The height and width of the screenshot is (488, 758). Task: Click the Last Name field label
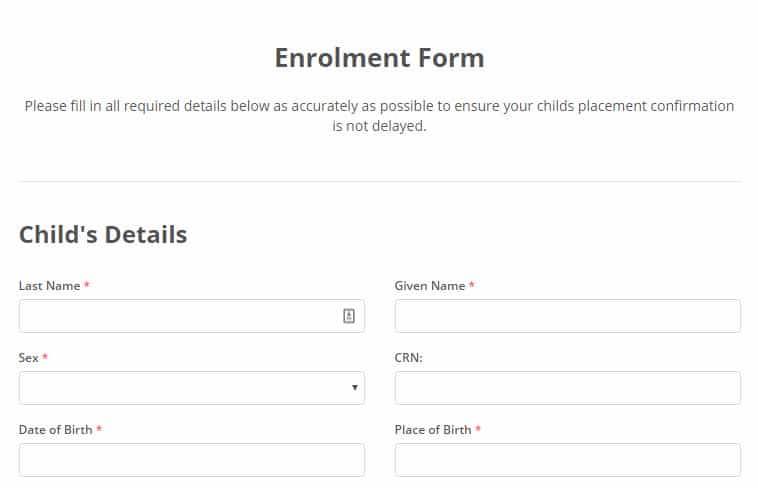49,286
